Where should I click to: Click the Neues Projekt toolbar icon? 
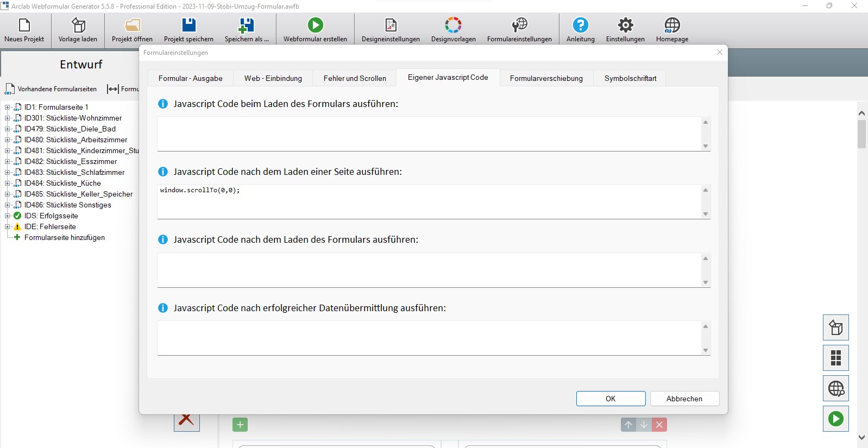click(24, 26)
